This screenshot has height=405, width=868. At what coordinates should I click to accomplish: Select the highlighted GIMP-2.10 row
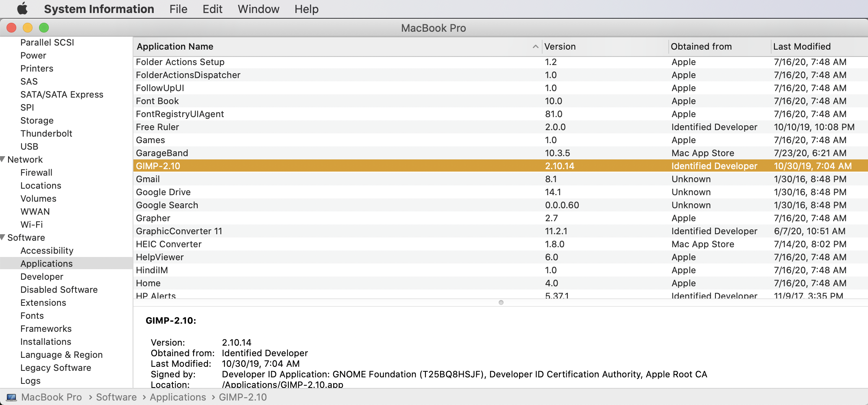(x=501, y=166)
